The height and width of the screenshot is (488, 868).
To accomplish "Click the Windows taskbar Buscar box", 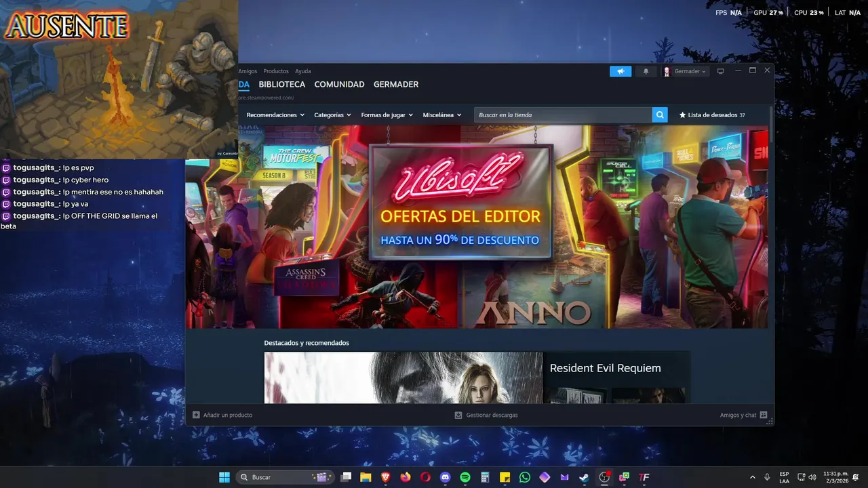I will pos(285,477).
